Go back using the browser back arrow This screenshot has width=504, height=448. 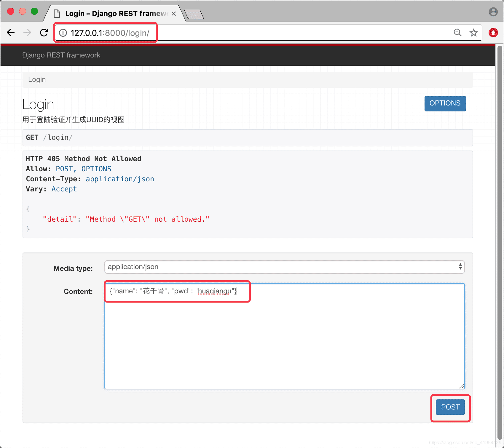coord(11,33)
